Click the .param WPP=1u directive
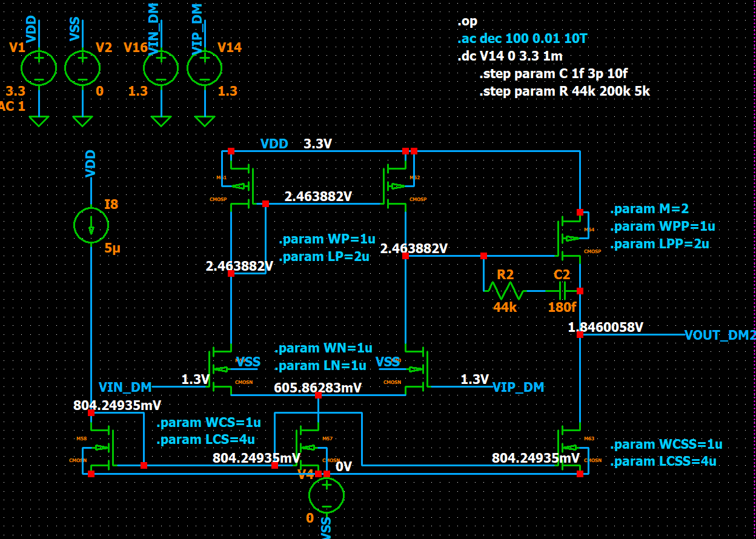Viewport: 756px width, 539px height. (x=663, y=227)
